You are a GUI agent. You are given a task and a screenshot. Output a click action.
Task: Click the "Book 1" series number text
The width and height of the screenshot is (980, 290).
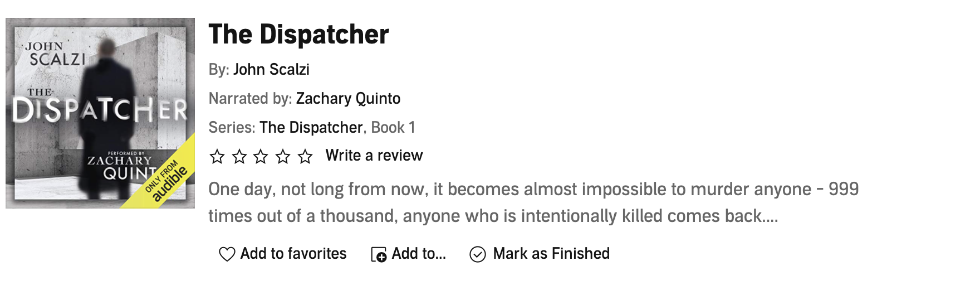pyautogui.click(x=393, y=128)
